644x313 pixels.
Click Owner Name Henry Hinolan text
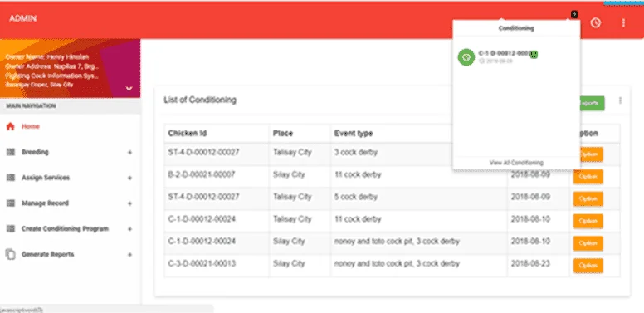[x=46, y=57]
